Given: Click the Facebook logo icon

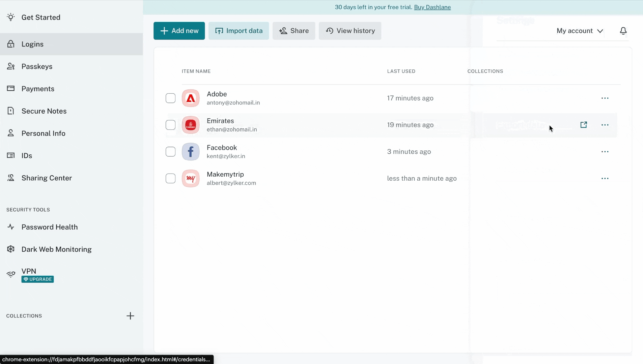Looking at the screenshot, I should (191, 152).
